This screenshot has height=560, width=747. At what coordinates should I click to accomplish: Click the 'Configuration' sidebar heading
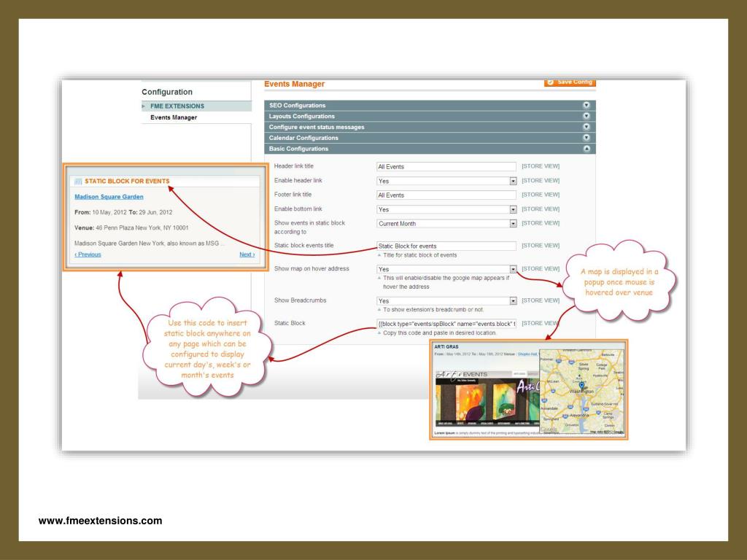pos(167,92)
